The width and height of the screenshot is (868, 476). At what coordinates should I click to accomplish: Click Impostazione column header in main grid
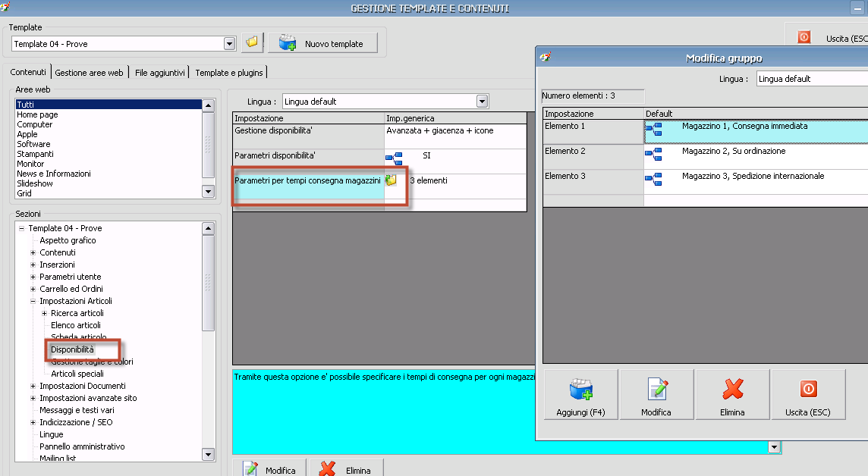pos(308,118)
